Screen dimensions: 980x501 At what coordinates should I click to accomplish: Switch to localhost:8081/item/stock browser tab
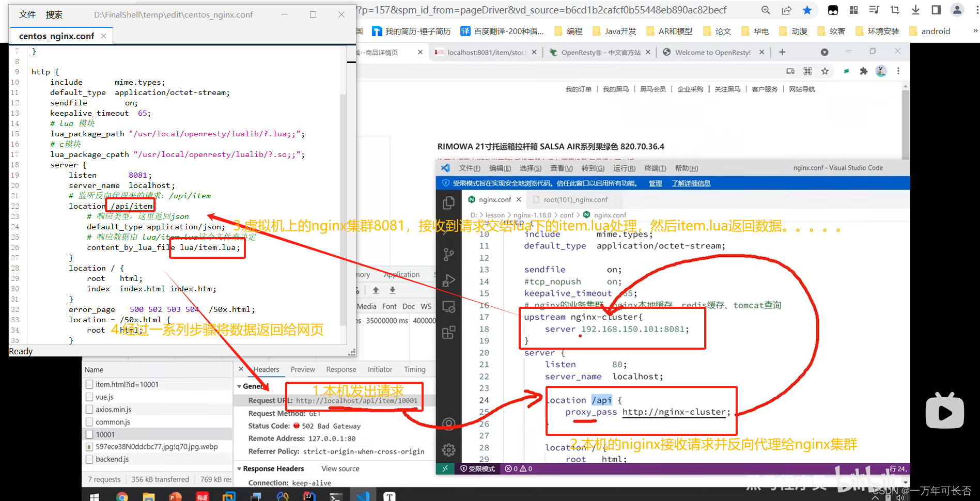tap(481, 52)
